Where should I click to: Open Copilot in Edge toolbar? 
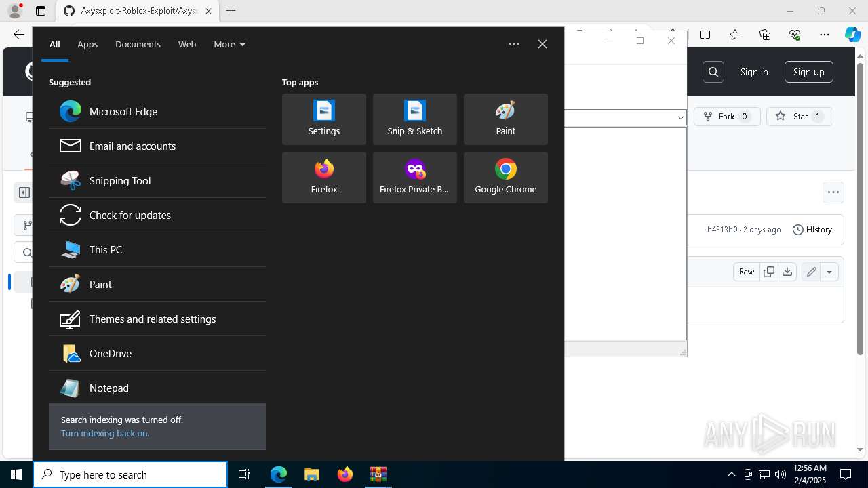click(853, 35)
